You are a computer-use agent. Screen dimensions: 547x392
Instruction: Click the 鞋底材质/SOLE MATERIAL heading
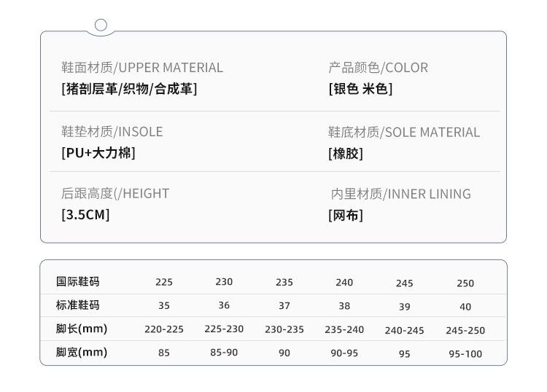pos(403,133)
